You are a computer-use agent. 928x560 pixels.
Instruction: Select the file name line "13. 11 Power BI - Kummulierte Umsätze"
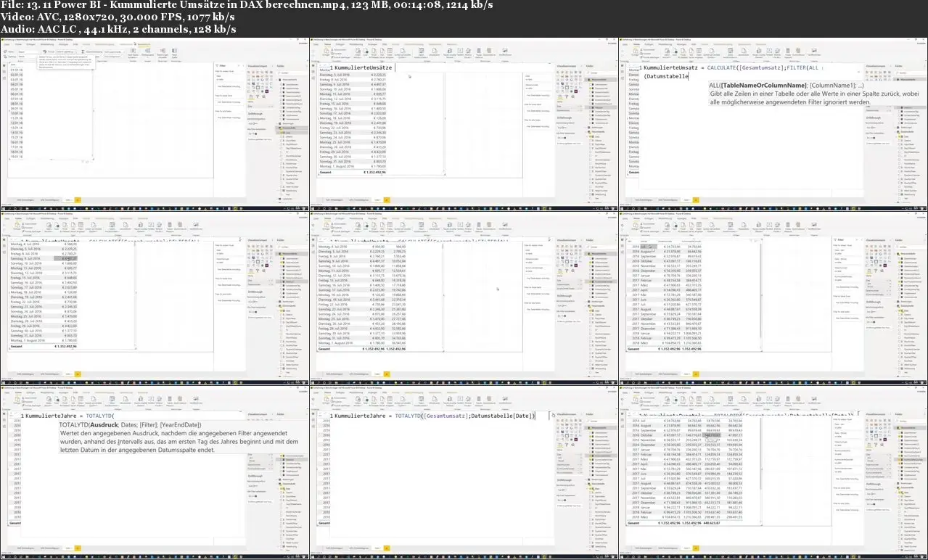[247, 5]
